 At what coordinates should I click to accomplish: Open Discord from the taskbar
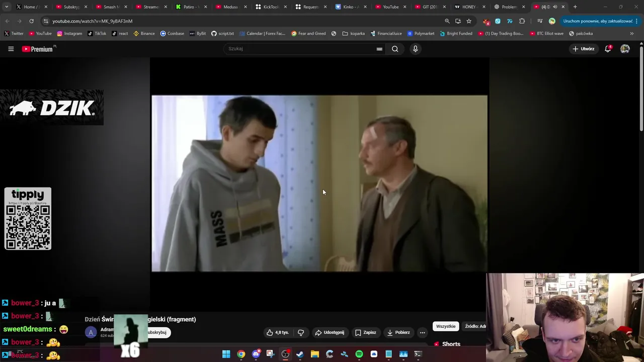point(256,354)
